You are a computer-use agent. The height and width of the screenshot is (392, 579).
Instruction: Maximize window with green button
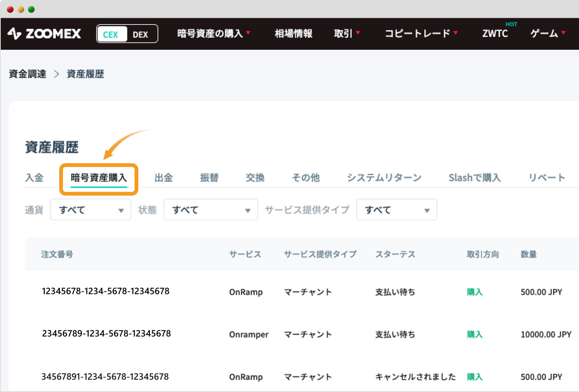click(31, 9)
